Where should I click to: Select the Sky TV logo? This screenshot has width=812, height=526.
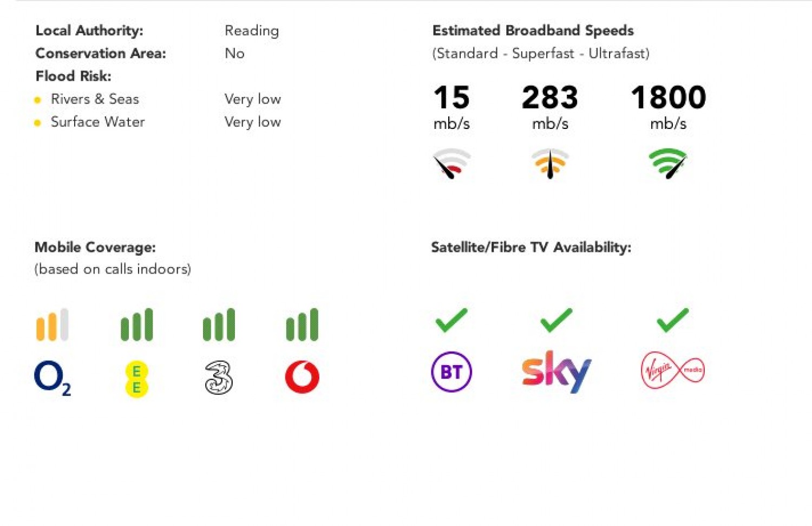(x=556, y=372)
